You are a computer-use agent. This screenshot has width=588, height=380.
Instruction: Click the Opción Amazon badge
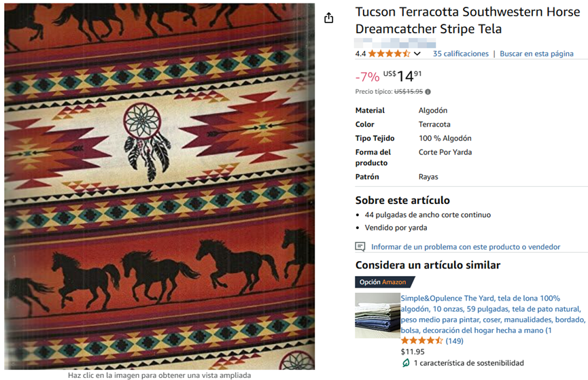385,281
